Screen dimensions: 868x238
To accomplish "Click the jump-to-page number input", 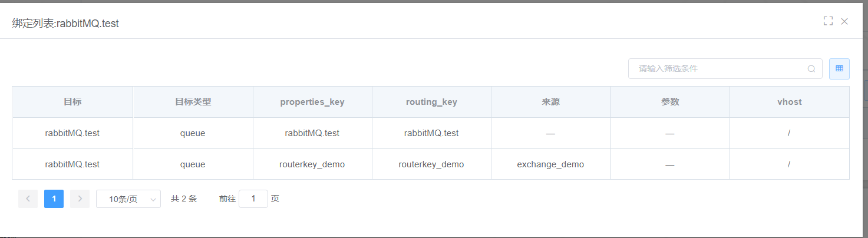I will point(253,199).
